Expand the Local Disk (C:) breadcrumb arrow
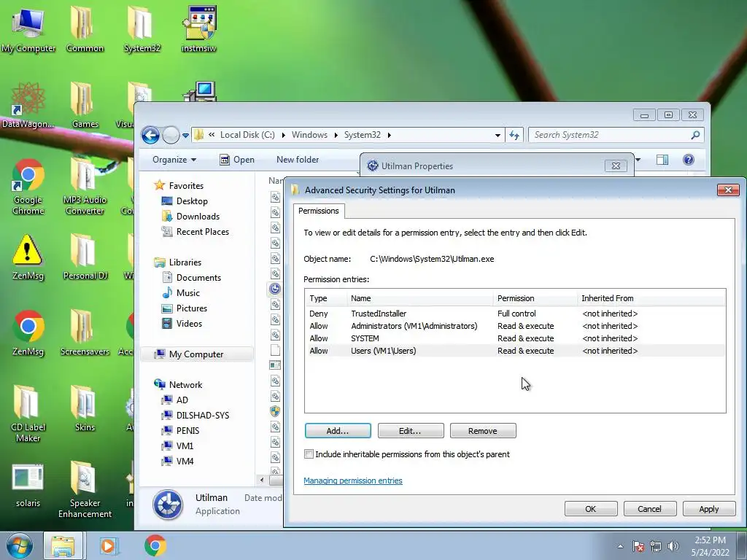 [284, 135]
